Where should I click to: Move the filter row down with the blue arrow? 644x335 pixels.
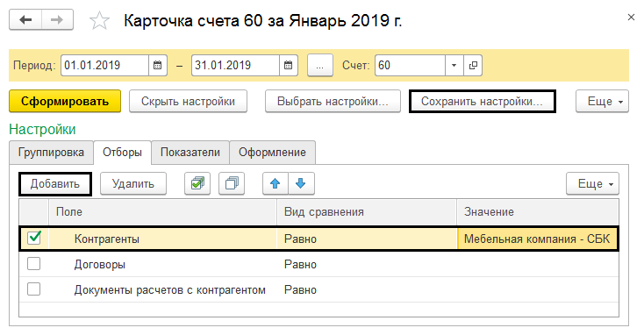pos(301,183)
